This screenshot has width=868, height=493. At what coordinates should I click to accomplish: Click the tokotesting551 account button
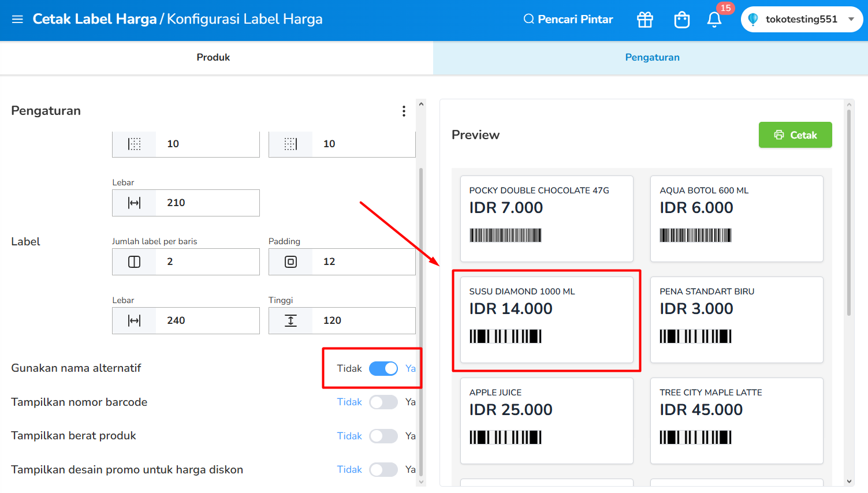coord(802,19)
